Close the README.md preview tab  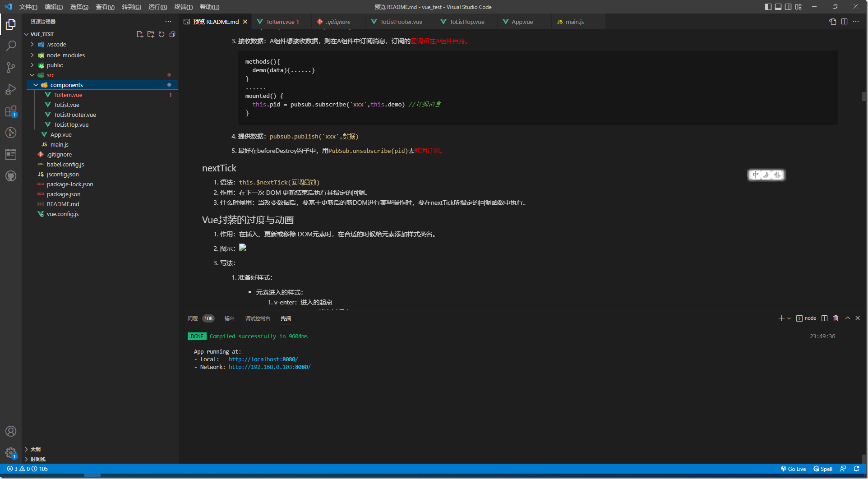pyautogui.click(x=245, y=22)
